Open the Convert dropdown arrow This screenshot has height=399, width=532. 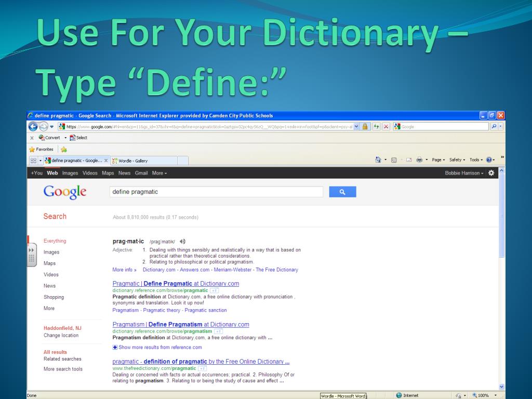coord(65,138)
